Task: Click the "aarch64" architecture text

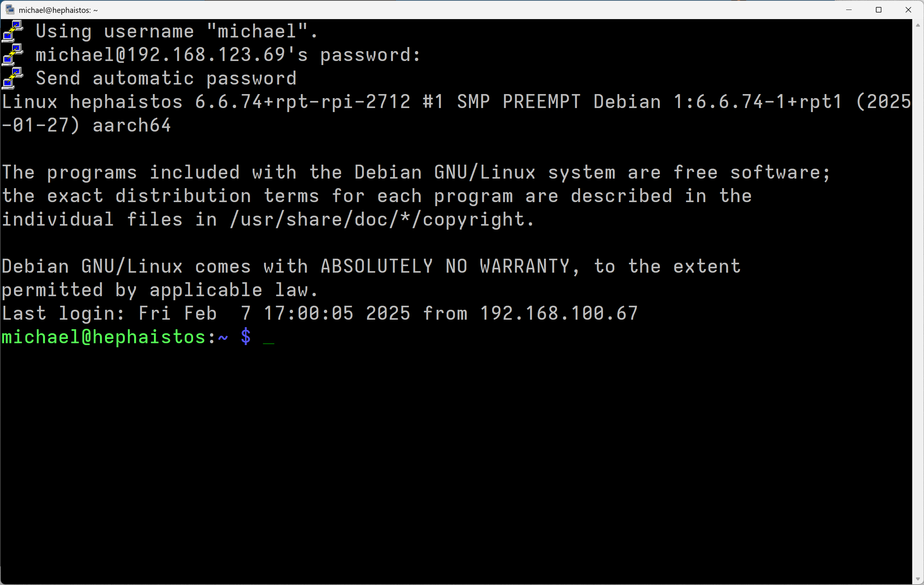Action: [131, 126]
